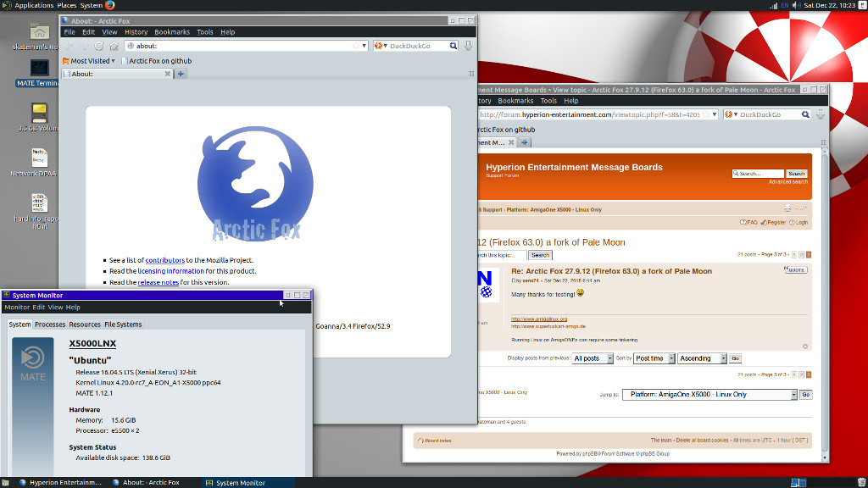Click the show desktop icon in bottom panel

(x=5, y=482)
